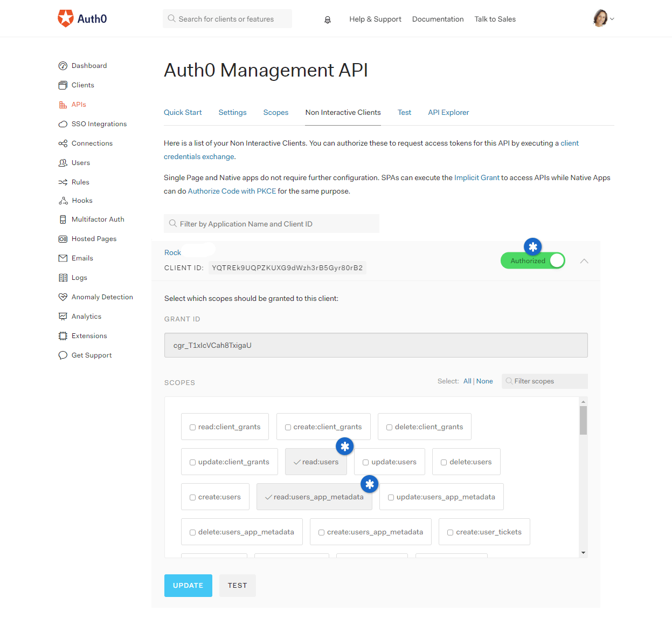The width and height of the screenshot is (672, 618).
Task: Check the create:users scope
Action: (192, 497)
